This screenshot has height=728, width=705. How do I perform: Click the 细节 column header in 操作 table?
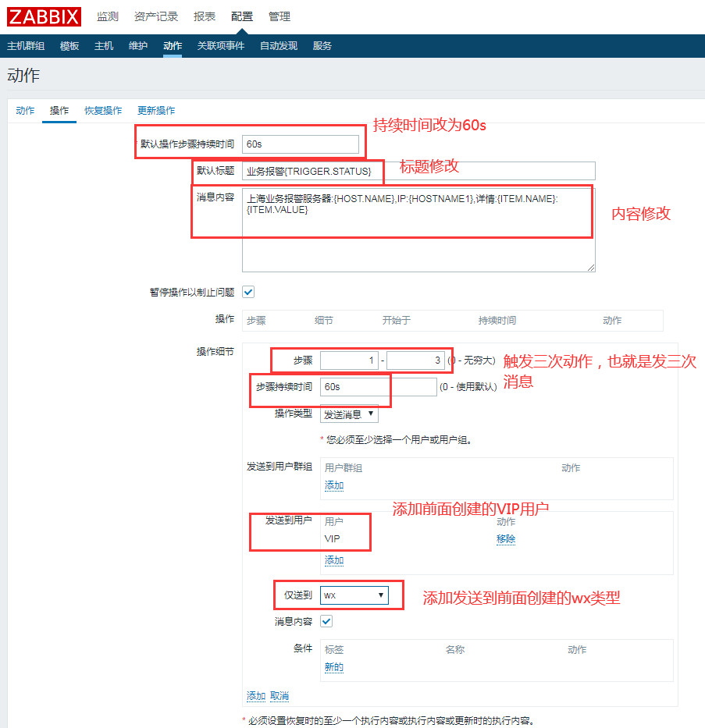point(324,321)
